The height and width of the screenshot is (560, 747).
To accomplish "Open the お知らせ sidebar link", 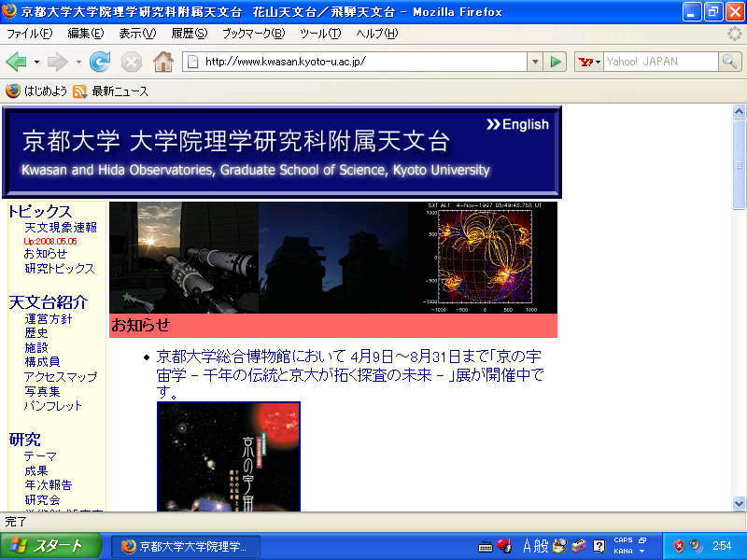I will (46, 254).
